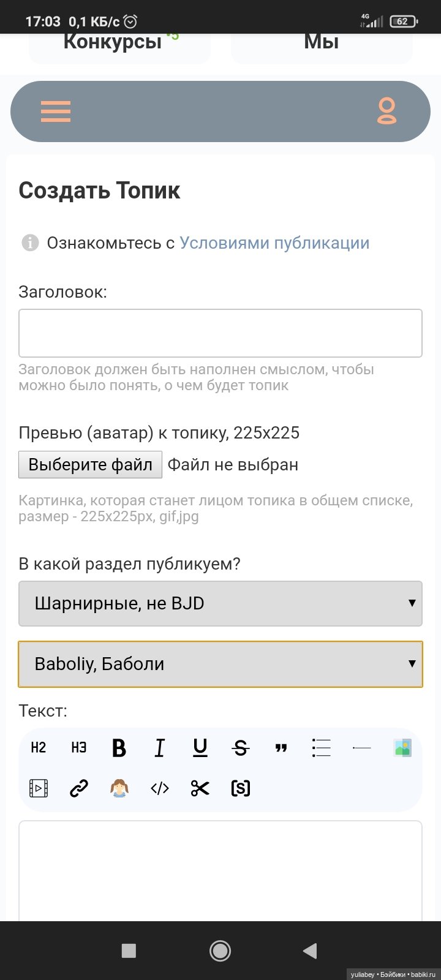Open the hamburger menu
The image size is (441, 980).
(56, 111)
